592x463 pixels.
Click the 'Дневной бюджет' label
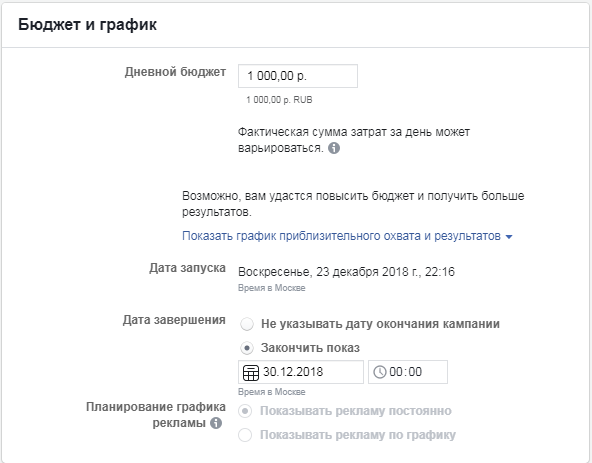pyautogui.click(x=175, y=72)
